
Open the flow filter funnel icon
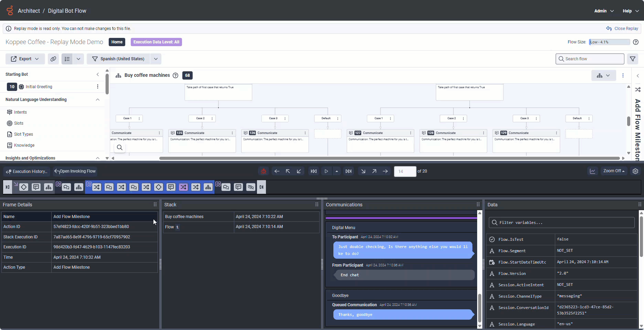[x=633, y=59]
